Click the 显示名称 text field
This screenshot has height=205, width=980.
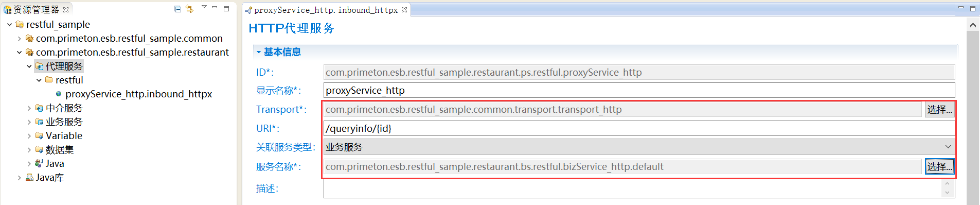[639, 90]
